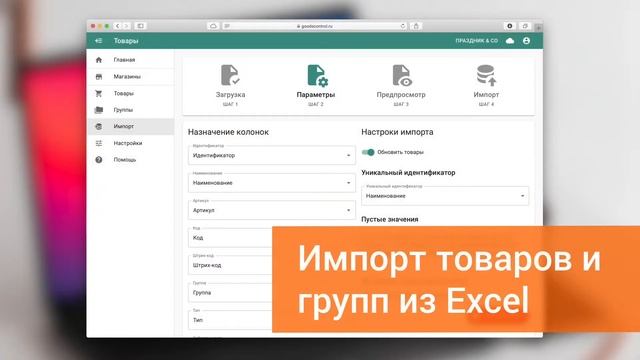This screenshot has width=640, height=360.
Task: Open the Главная menu item
Action: [x=131, y=60]
